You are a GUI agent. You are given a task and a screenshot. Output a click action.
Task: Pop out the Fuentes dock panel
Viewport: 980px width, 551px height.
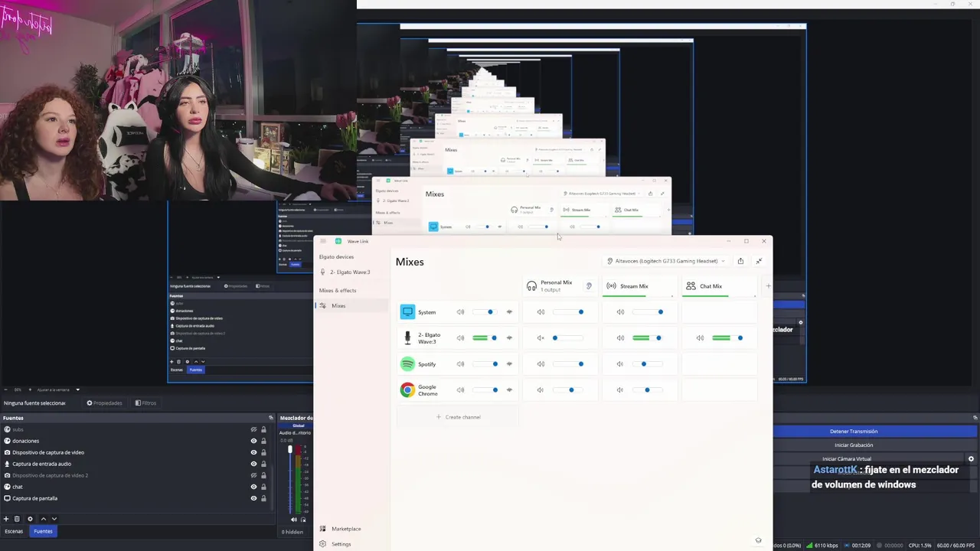click(x=270, y=418)
